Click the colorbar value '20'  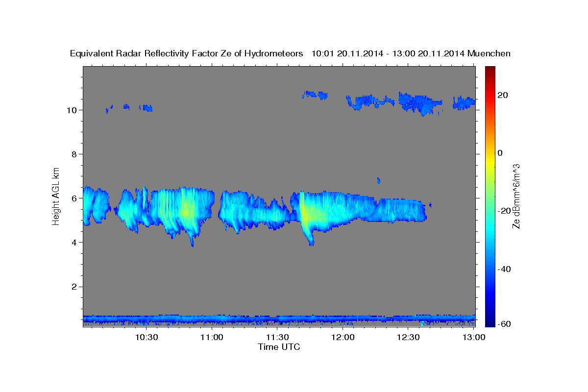point(502,95)
